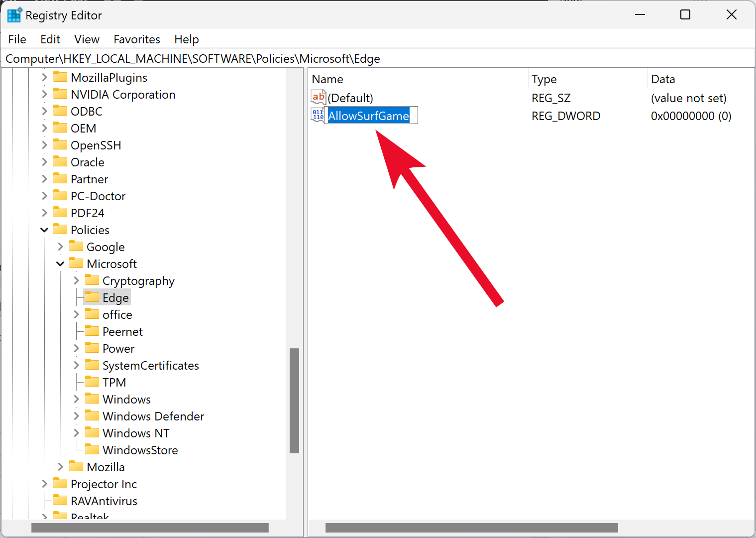Click the PC-Doctor folder icon
This screenshot has width=756, height=538.
60,195
